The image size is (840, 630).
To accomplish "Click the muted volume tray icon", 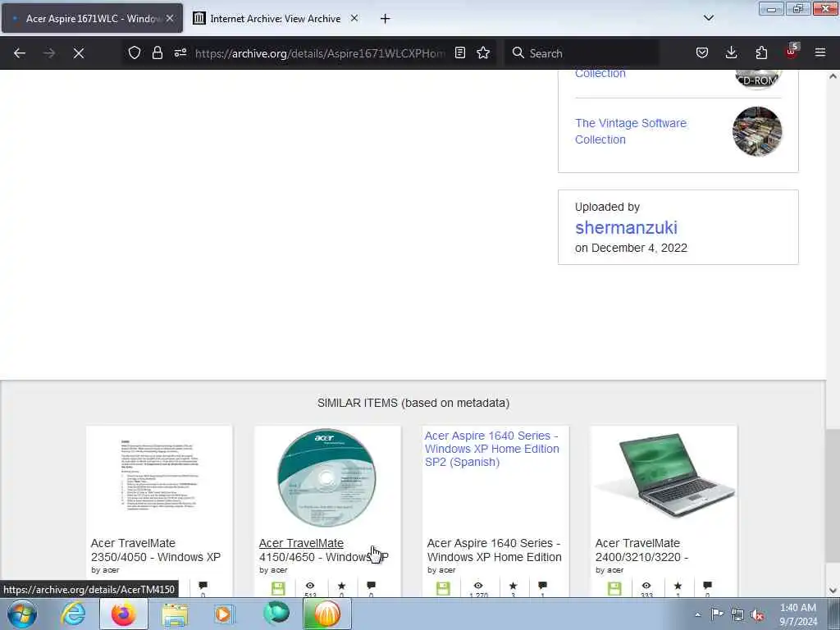I will 757,614.
